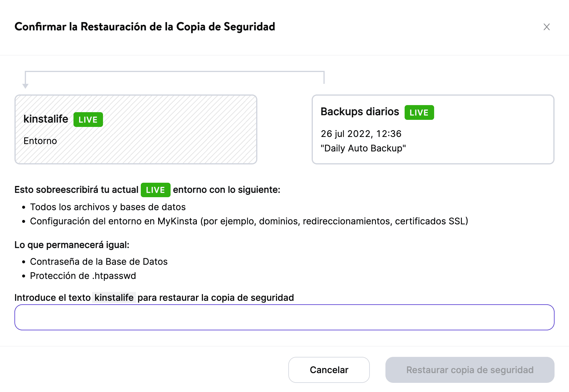
Task: Close the restore confirmation dialog
Action: coord(547,27)
